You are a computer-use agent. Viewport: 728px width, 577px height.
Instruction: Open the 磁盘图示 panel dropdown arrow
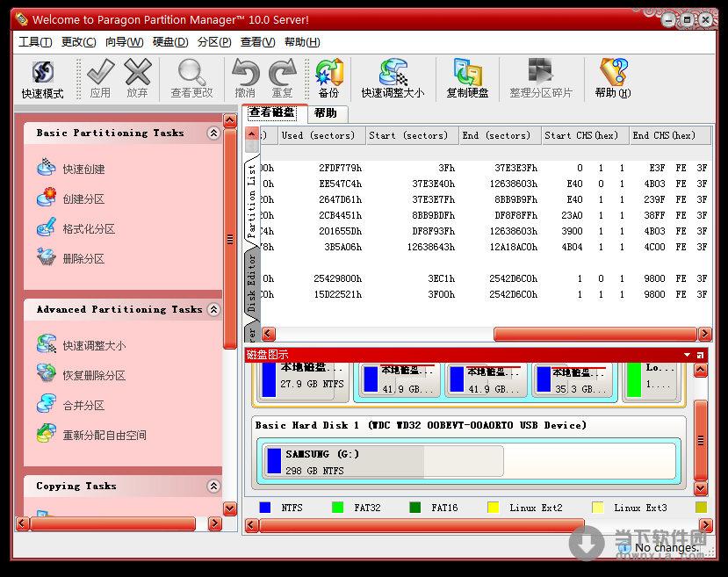pyautogui.click(x=687, y=355)
